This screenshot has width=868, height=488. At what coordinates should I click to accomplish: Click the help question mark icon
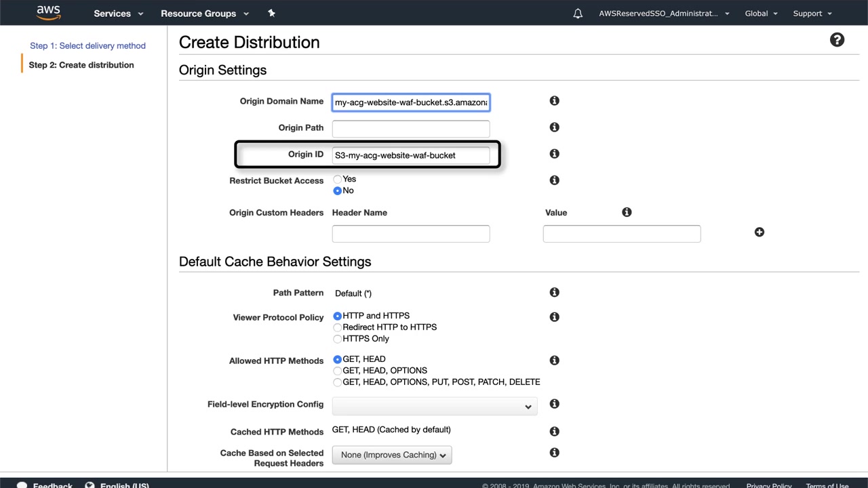click(x=837, y=40)
